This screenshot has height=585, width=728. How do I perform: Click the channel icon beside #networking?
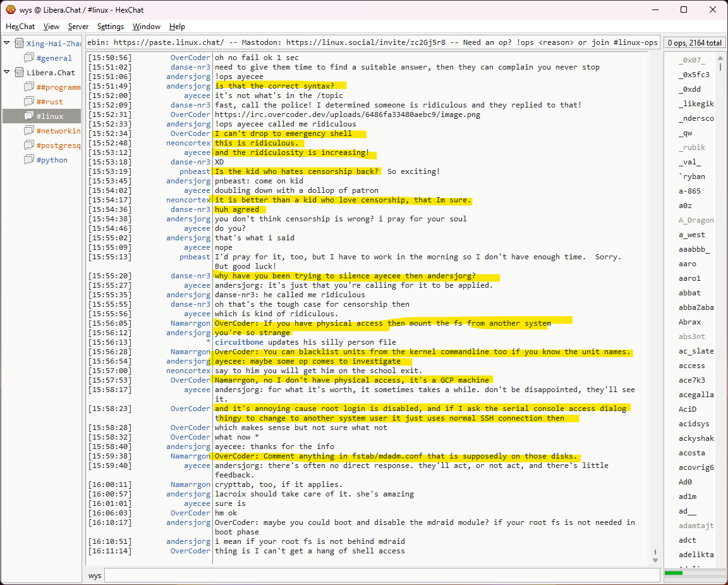pos(29,131)
